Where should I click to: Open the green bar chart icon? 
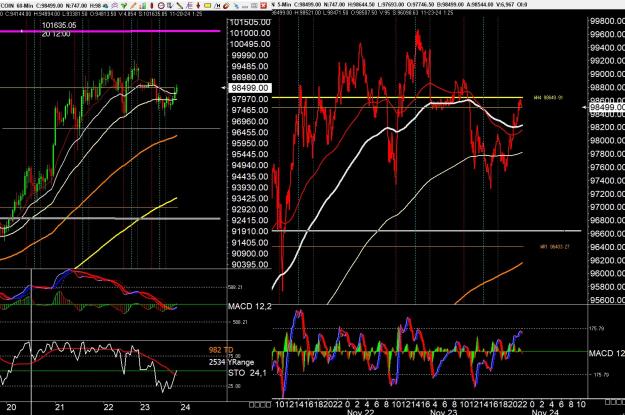coord(143,6)
